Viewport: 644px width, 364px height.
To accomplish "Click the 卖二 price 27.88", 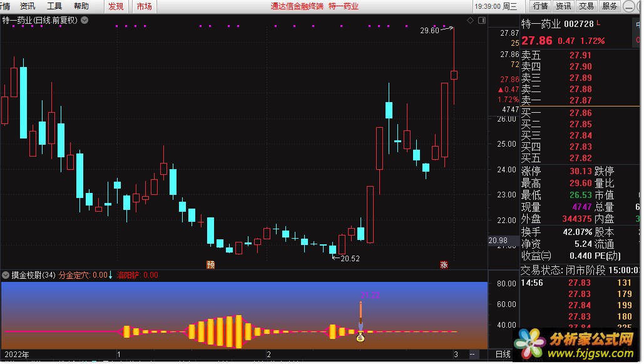I will coord(580,89).
